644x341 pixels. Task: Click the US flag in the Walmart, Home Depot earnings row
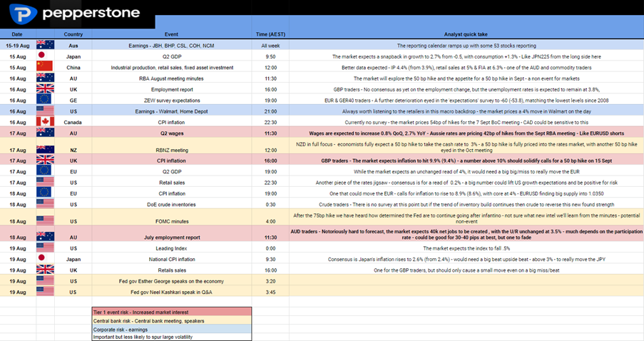pos(45,110)
